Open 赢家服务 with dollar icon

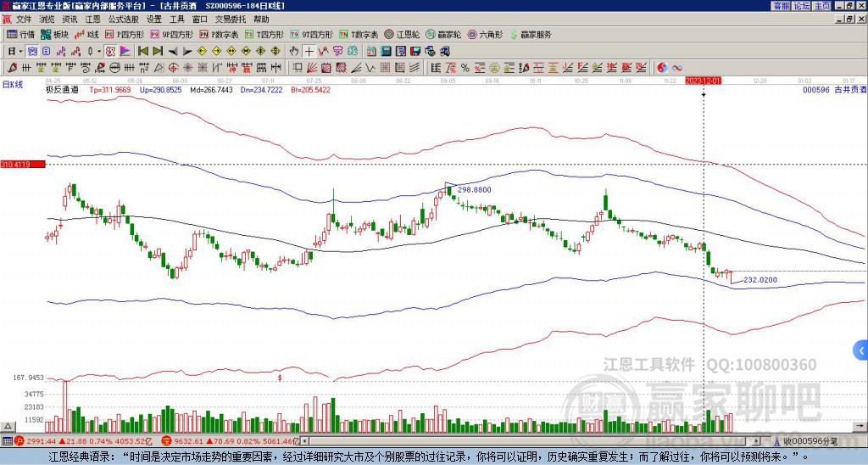531,34
